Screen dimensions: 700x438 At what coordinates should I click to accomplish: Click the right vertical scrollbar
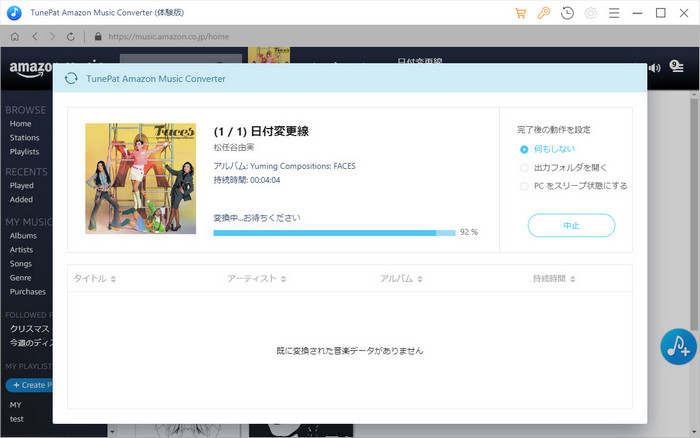(x=694, y=214)
